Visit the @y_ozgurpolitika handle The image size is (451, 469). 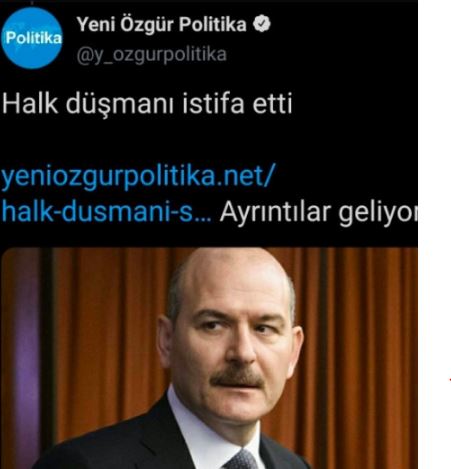(152, 55)
